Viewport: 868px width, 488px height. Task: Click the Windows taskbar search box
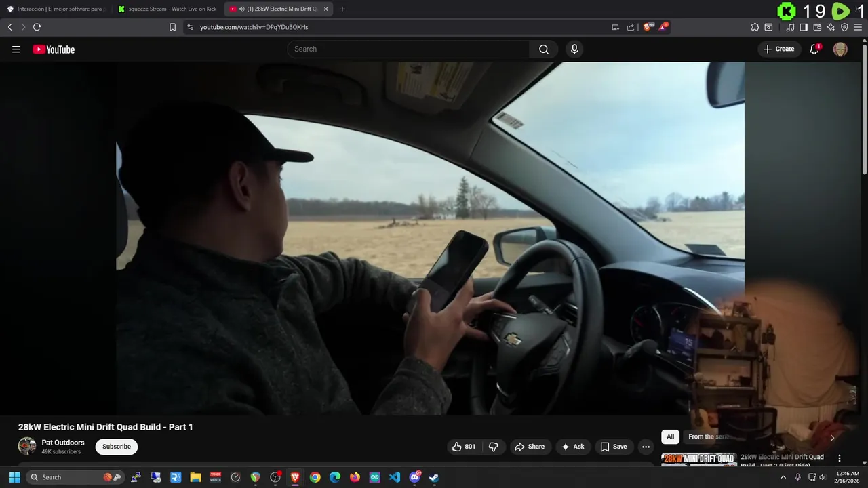pyautogui.click(x=75, y=477)
